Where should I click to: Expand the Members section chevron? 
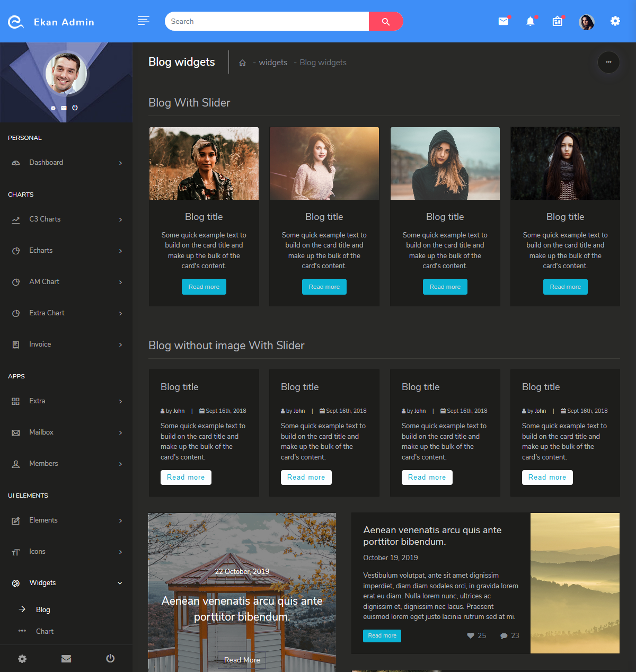[121, 463]
